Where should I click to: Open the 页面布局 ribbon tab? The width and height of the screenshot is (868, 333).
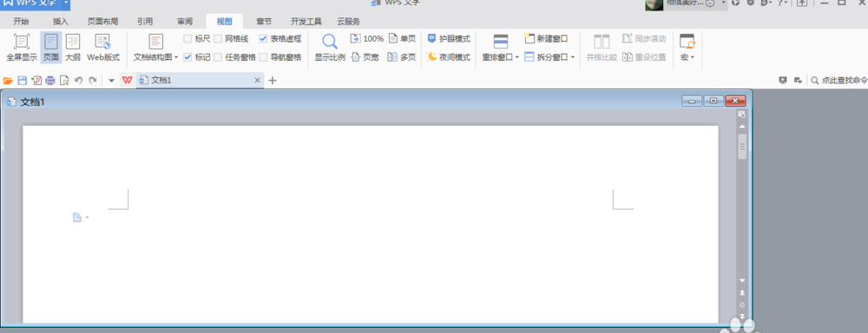[102, 22]
